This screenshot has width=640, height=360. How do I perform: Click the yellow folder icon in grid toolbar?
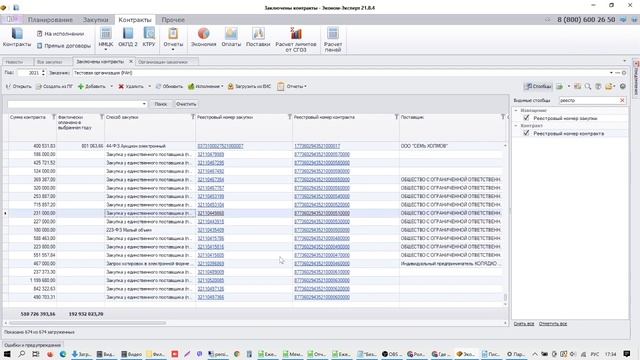pyautogui.click(x=609, y=87)
